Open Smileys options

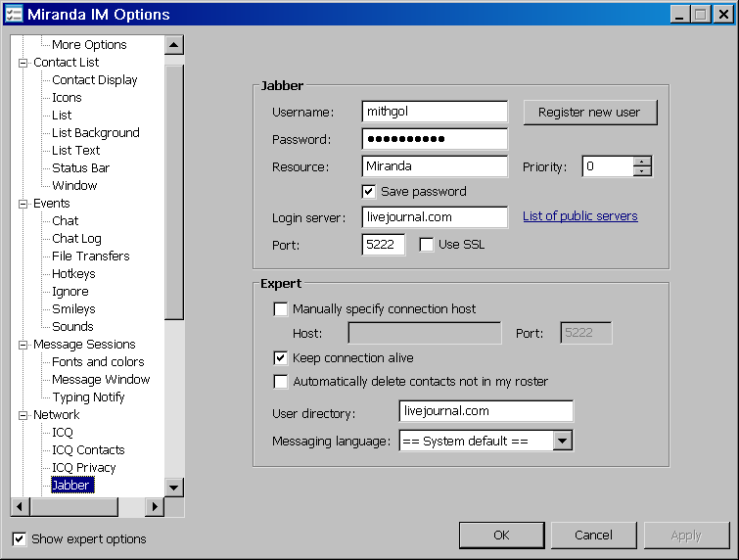(x=73, y=309)
